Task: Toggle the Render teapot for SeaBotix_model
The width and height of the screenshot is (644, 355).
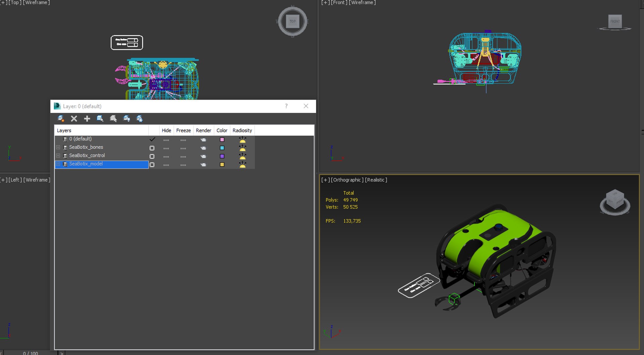Action: coord(203,164)
